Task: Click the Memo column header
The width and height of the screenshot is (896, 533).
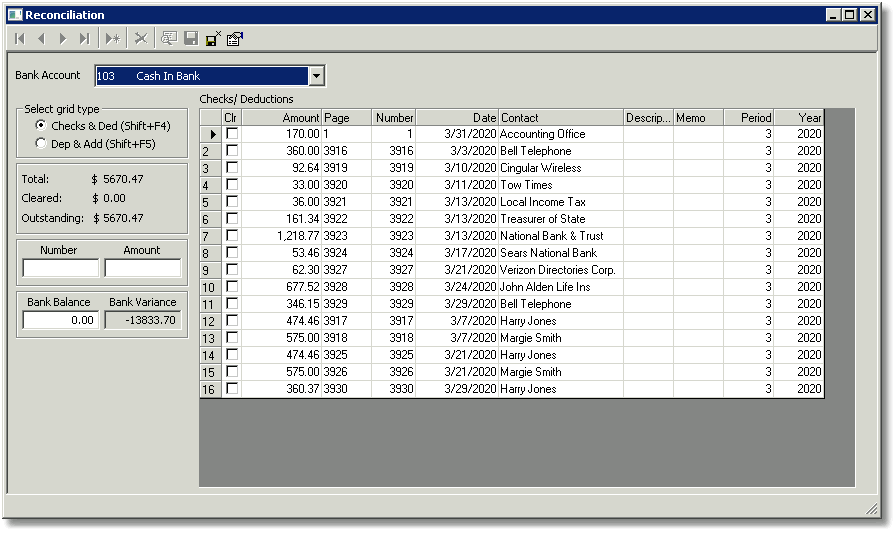Action: point(698,118)
